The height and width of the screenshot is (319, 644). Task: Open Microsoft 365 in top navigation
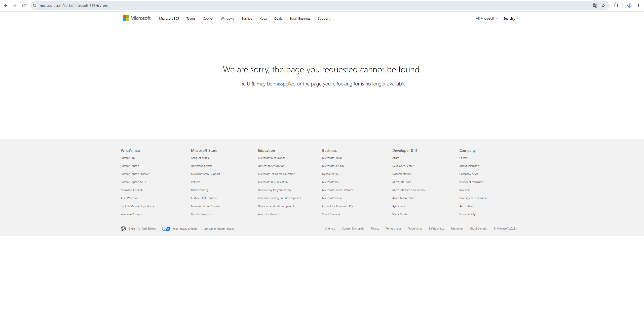pos(169,18)
